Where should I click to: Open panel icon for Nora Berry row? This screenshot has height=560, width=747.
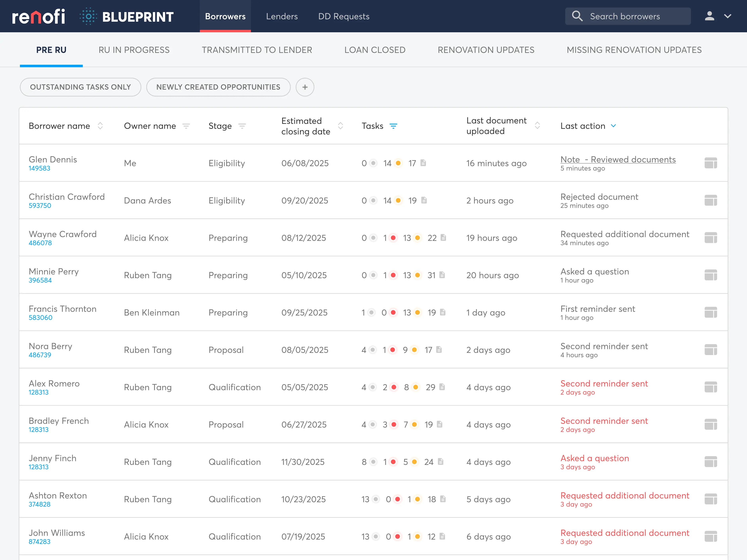[x=711, y=350]
